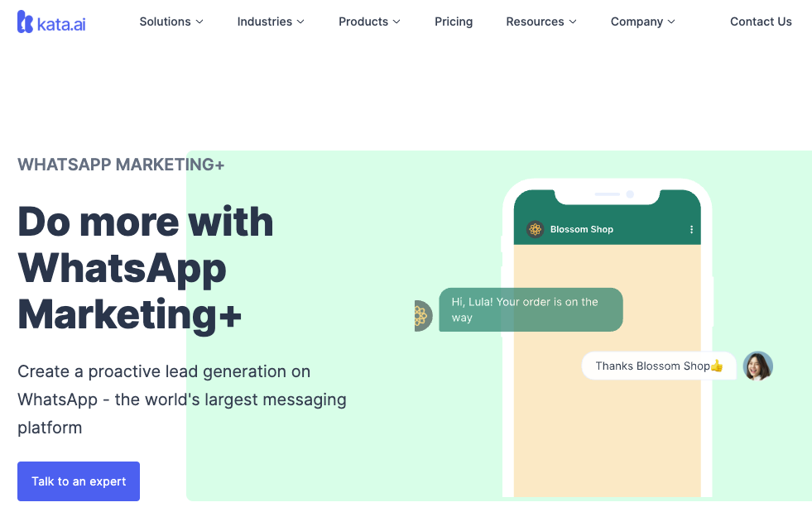The width and height of the screenshot is (812, 531).
Task: Select the Company menu label
Action: tap(637, 22)
